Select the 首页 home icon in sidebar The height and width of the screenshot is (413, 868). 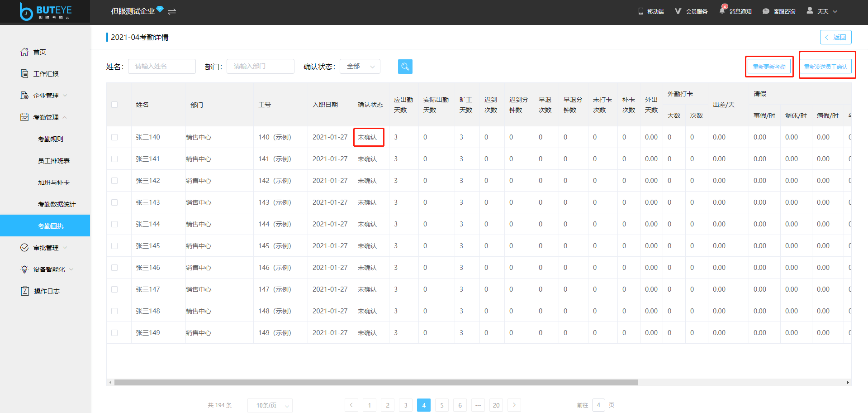25,52
